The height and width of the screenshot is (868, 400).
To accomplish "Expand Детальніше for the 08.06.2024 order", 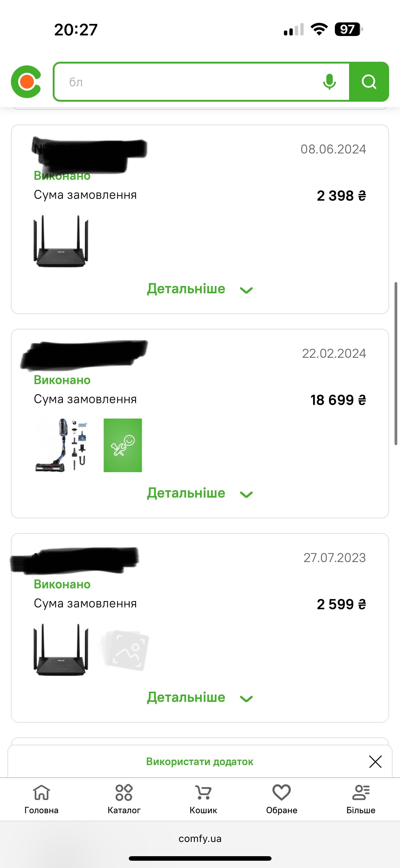I will (x=200, y=289).
